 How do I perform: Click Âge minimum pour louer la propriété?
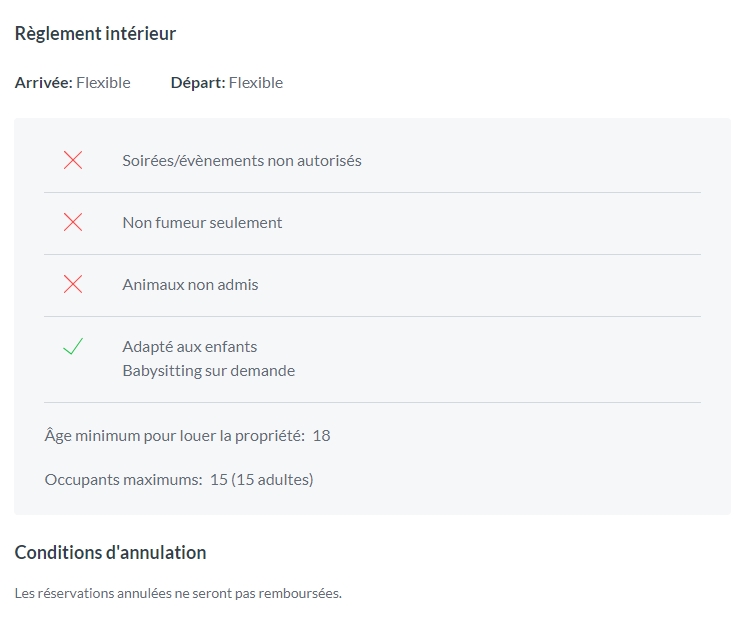(174, 436)
